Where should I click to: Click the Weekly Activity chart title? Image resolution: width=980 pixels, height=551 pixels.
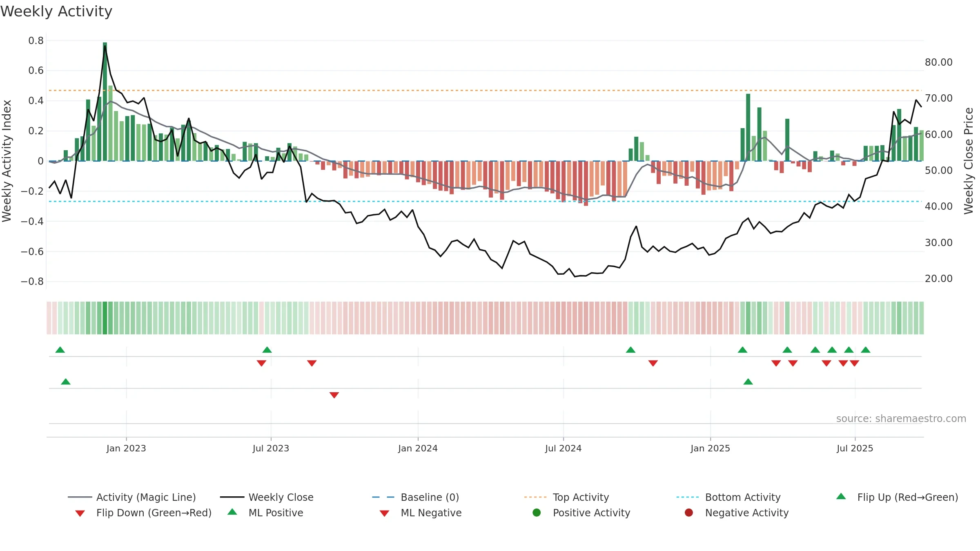pos(56,11)
